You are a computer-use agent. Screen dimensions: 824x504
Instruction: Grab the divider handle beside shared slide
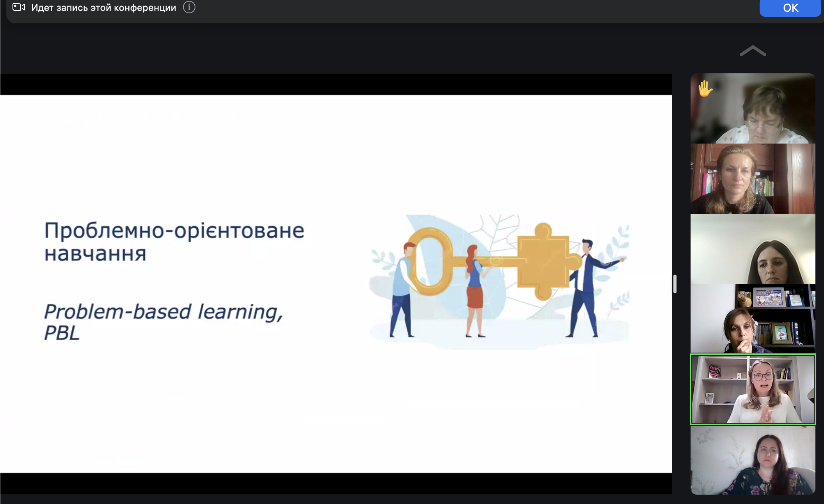[x=675, y=284]
